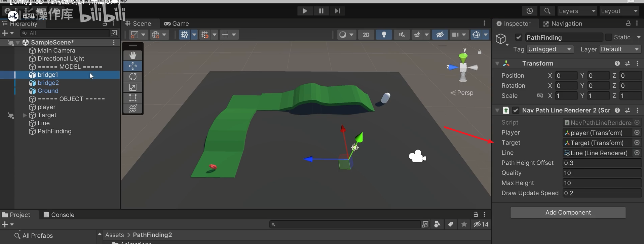Click the Add Component button

click(x=568, y=212)
